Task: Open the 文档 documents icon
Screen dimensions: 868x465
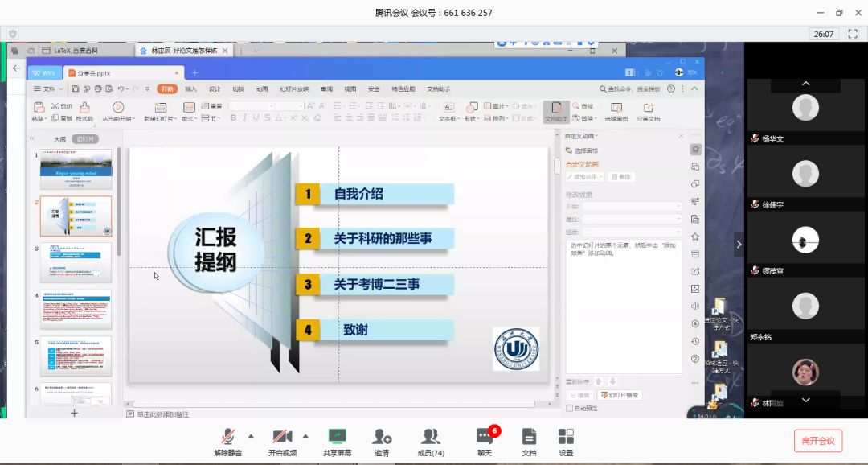Action: click(529, 437)
